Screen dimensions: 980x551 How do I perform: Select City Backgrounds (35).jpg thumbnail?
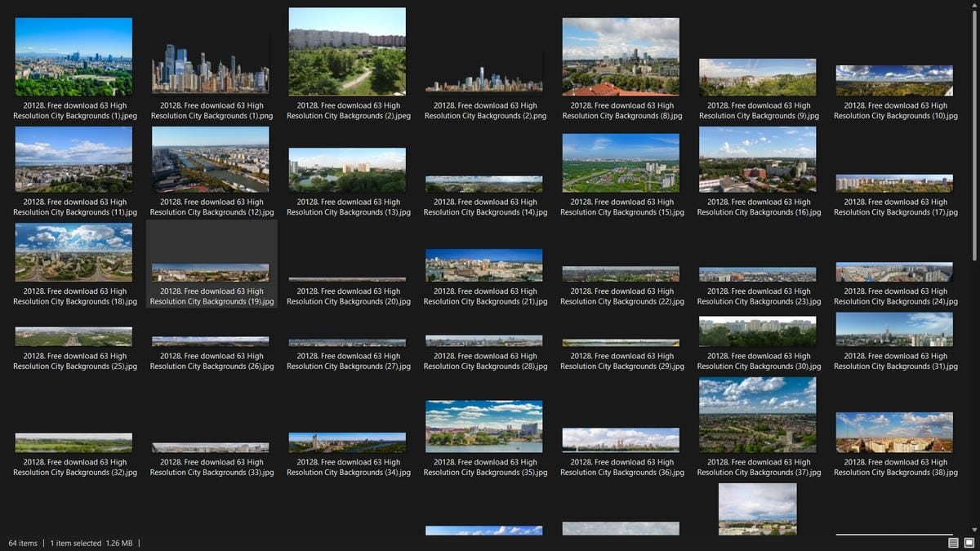tap(483, 426)
